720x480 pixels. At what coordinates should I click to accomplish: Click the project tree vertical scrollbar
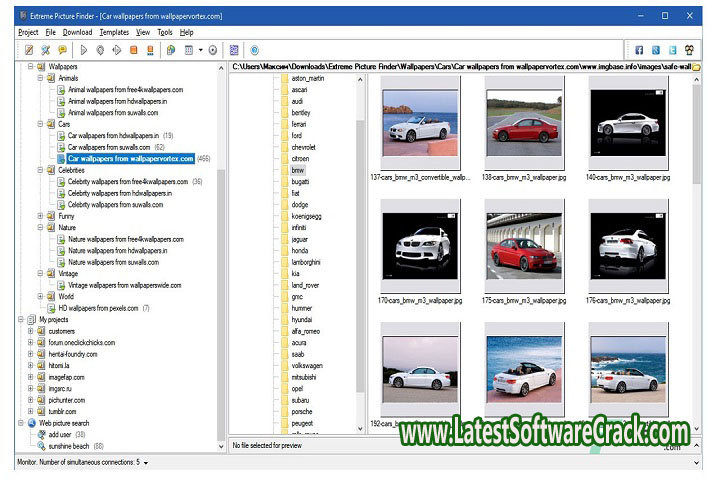click(x=221, y=256)
